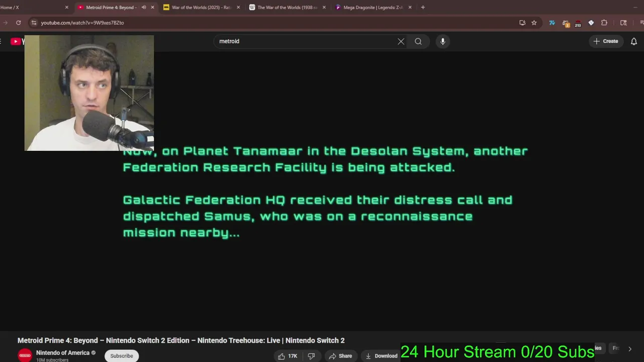644x362 pixels.
Task: Click the Create button
Action: coord(606,41)
